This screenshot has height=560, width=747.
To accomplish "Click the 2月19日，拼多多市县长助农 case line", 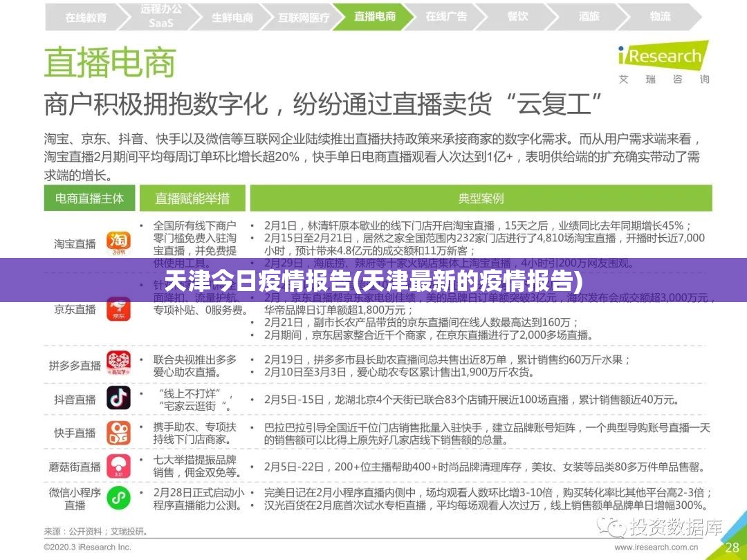I will tap(448, 360).
